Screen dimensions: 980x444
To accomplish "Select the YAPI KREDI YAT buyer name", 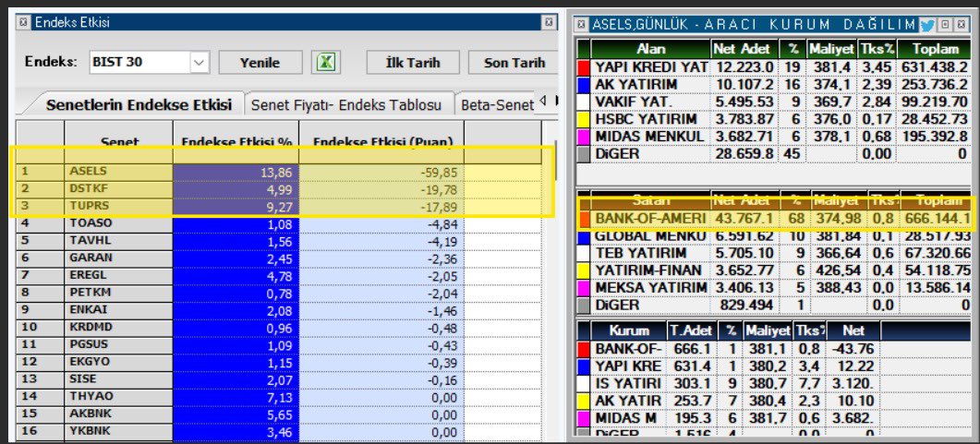I will 650,66.
